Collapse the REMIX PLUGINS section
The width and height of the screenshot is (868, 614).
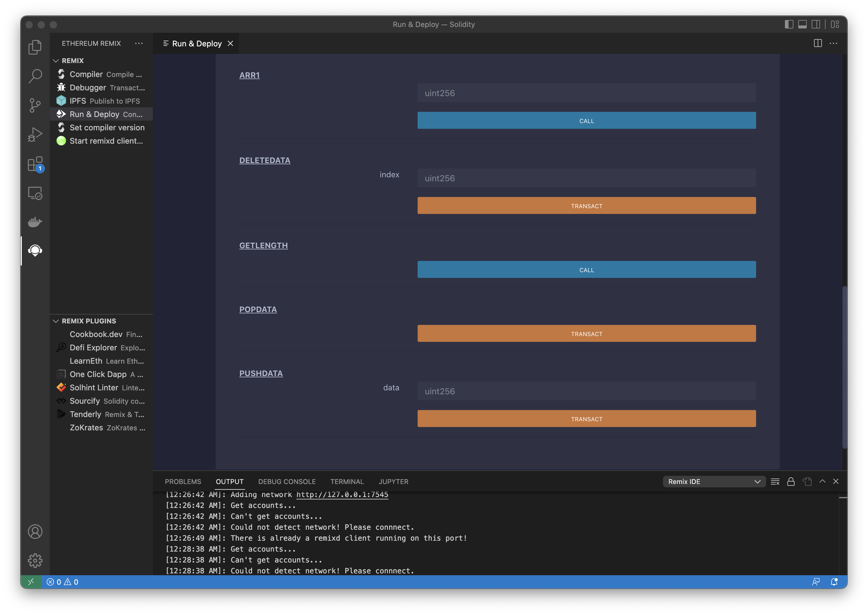point(56,321)
